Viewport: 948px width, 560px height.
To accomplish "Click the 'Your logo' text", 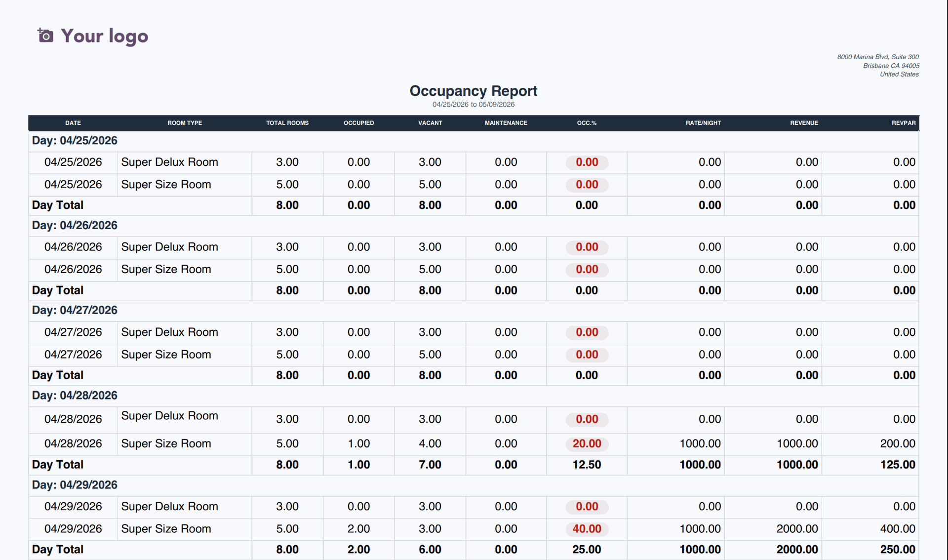I will click(105, 36).
